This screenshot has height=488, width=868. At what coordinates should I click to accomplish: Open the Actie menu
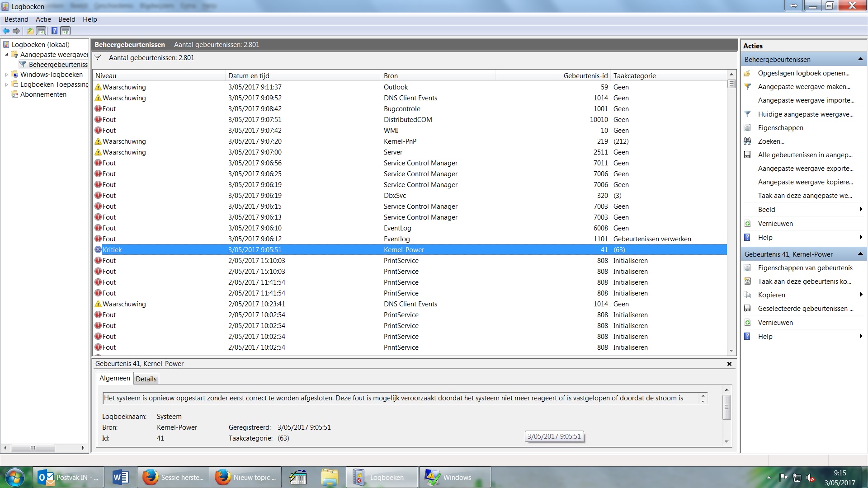[x=43, y=19]
